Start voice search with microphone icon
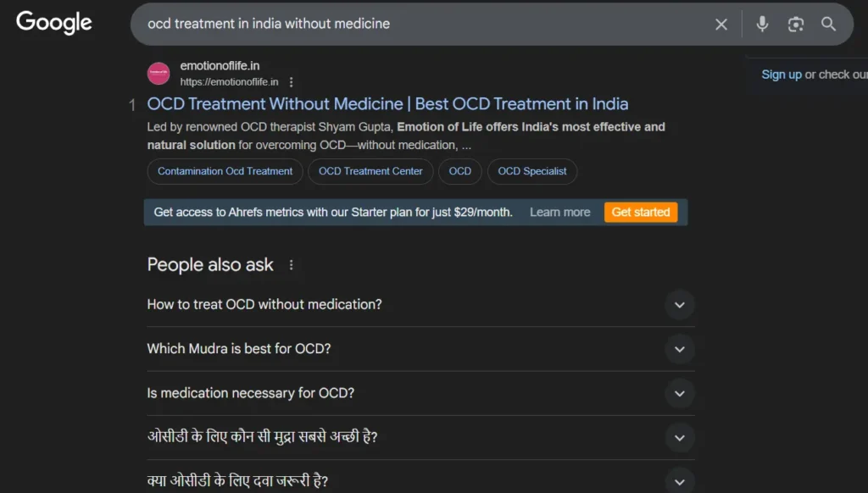 point(762,24)
